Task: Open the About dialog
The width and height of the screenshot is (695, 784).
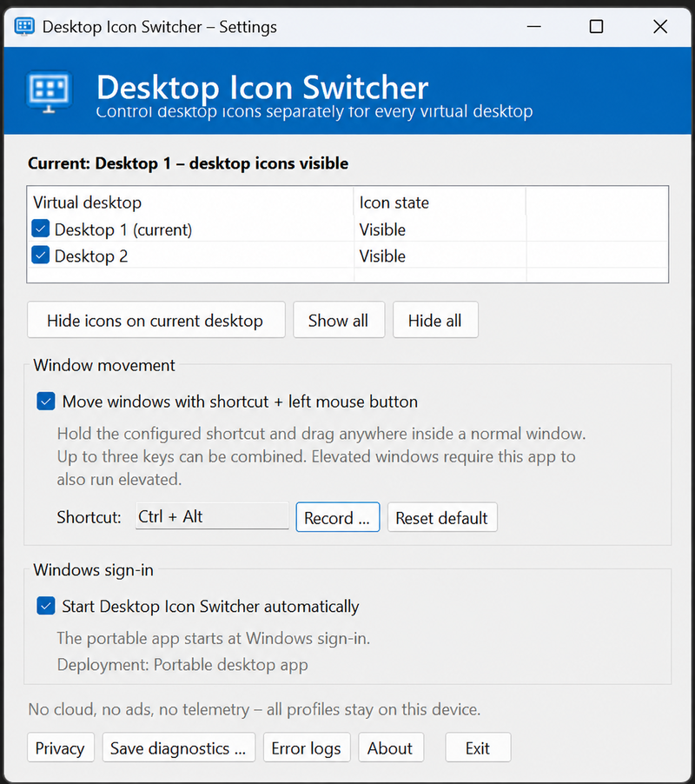Action: (x=391, y=747)
